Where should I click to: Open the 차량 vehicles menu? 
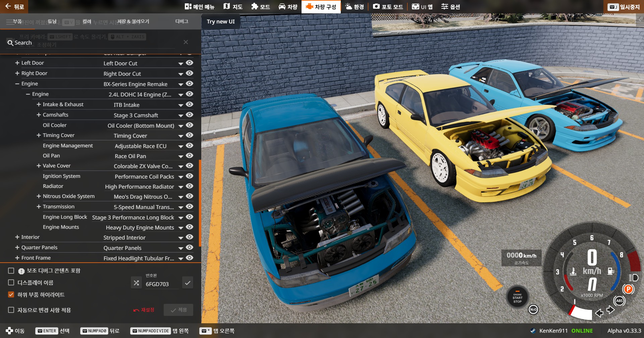point(288,7)
